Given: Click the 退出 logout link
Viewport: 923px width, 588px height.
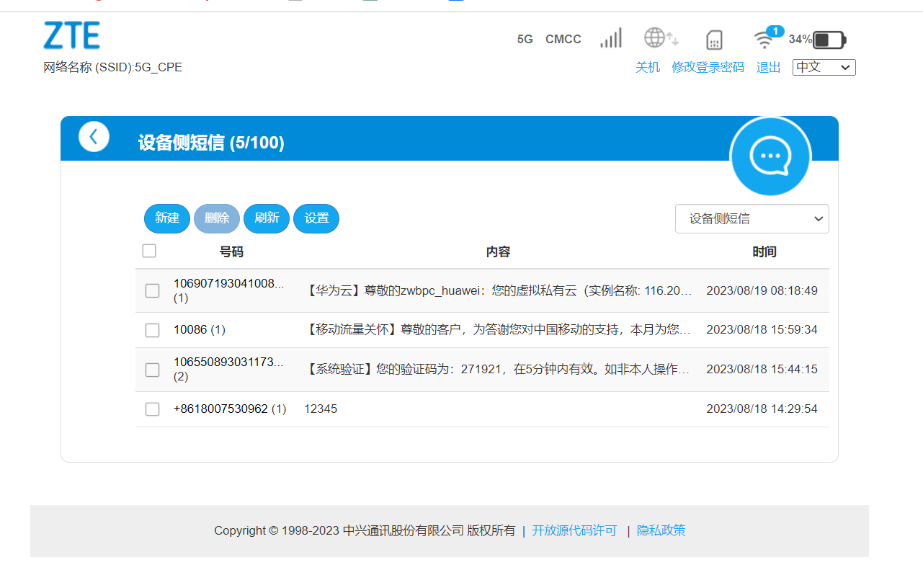Looking at the screenshot, I should pos(768,67).
